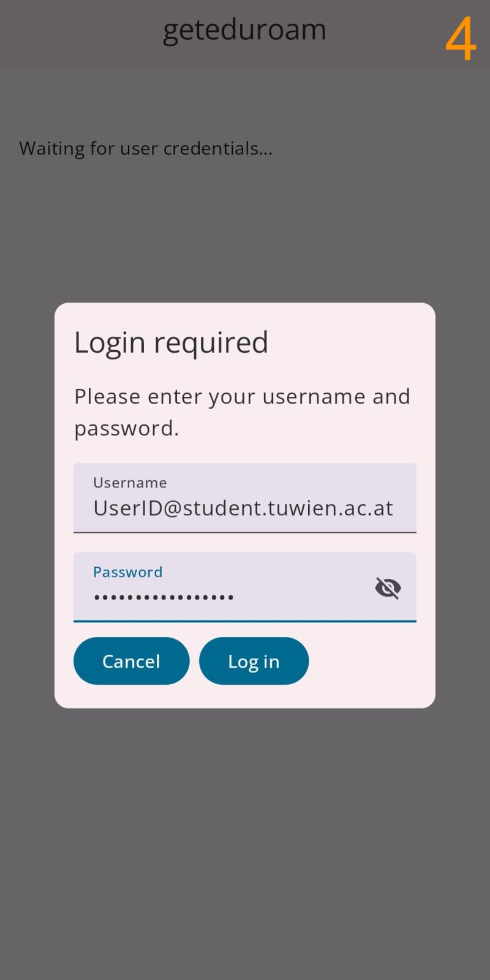Click the Cancel button
This screenshot has width=490, height=980.
pyautogui.click(x=132, y=661)
